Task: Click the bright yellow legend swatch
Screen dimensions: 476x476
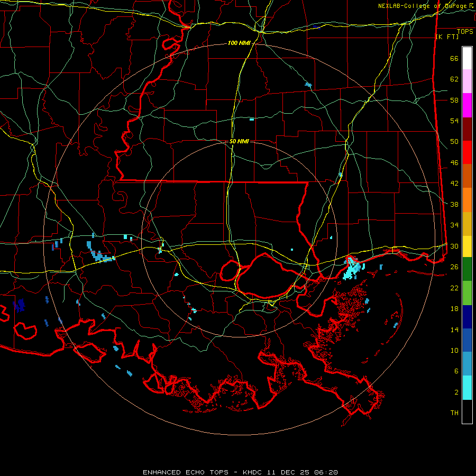Action: pos(467,246)
